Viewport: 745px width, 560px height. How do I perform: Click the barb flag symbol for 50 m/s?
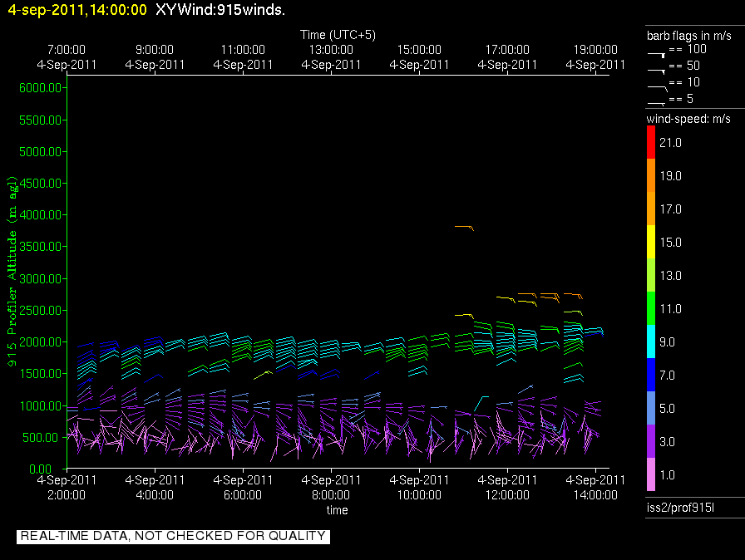click(x=657, y=71)
